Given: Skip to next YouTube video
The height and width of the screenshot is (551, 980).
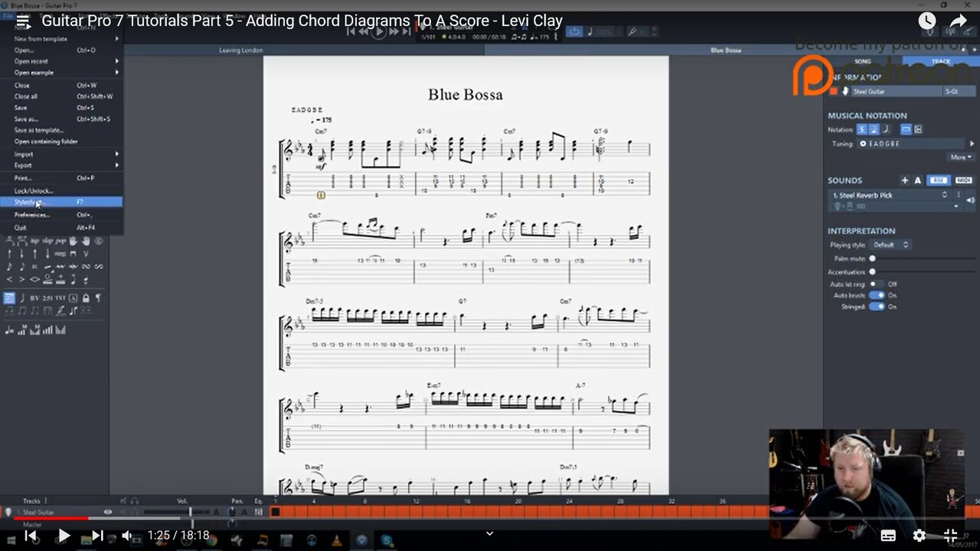Looking at the screenshot, I should [x=97, y=536].
